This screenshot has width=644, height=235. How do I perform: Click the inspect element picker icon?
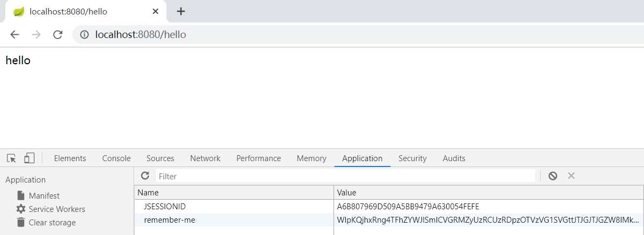[11, 158]
